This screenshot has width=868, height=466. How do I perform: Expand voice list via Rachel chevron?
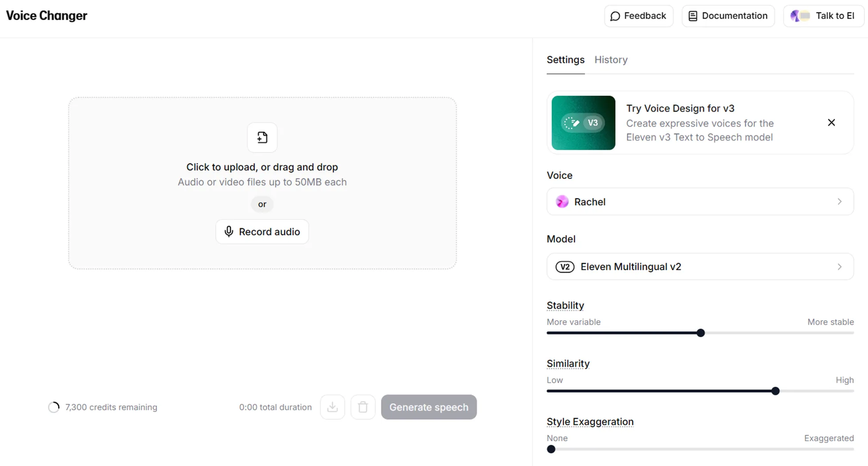[x=839, y=202]
